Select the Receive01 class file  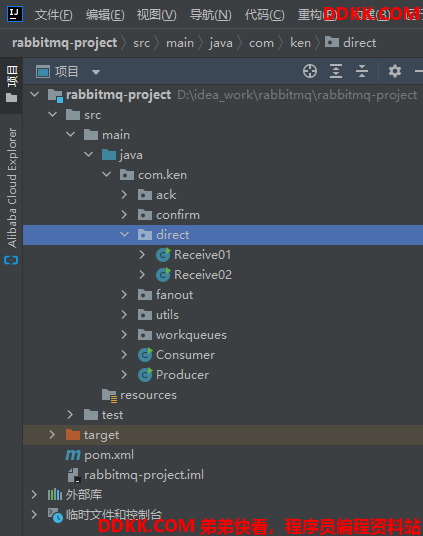pos(202,255)
